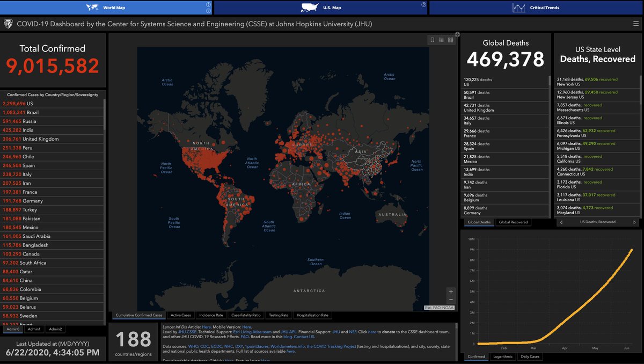Open the Contact US link

(x=304, y=337)
